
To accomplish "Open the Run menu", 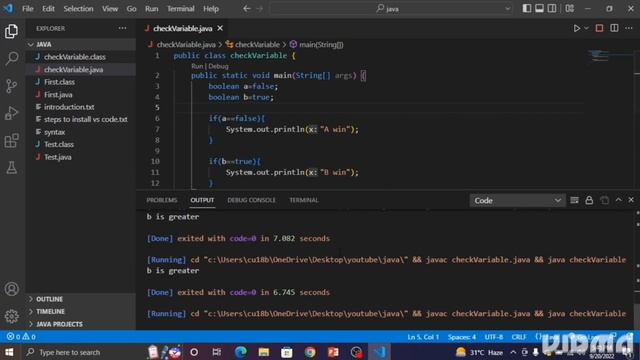I will (151, 9).
